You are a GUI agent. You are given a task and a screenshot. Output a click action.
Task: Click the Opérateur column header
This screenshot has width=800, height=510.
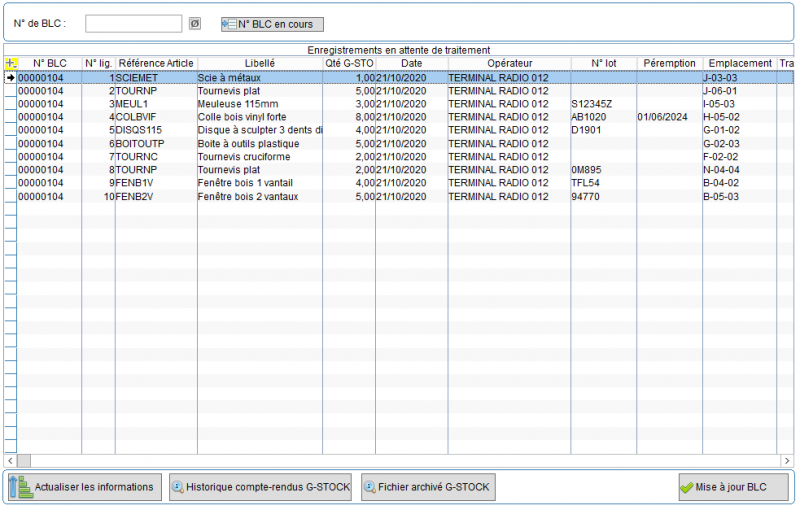point(509,63)
